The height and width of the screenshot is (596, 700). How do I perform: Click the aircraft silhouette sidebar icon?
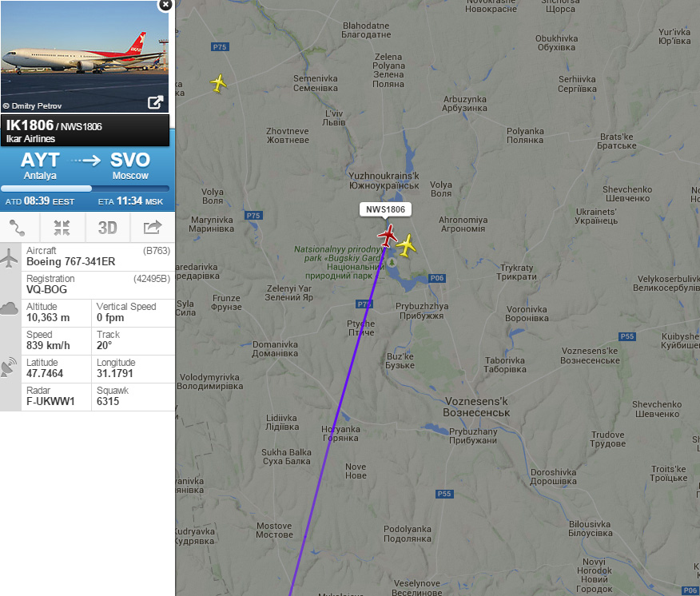[x=9, y=257]
